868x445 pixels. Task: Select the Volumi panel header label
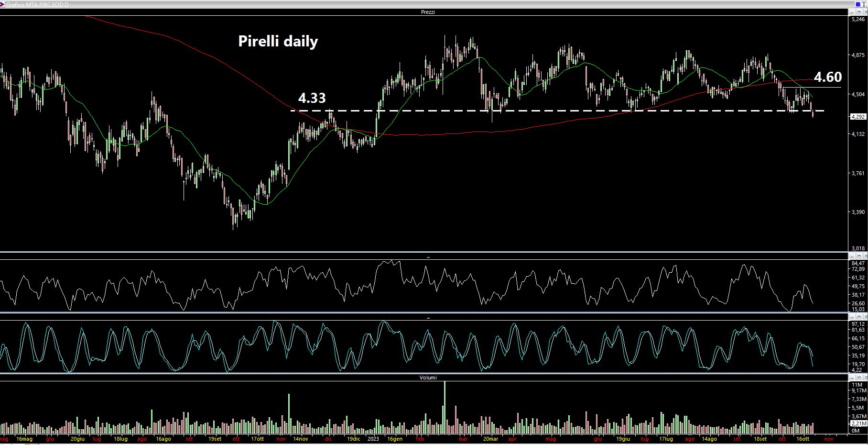(428, 378)
